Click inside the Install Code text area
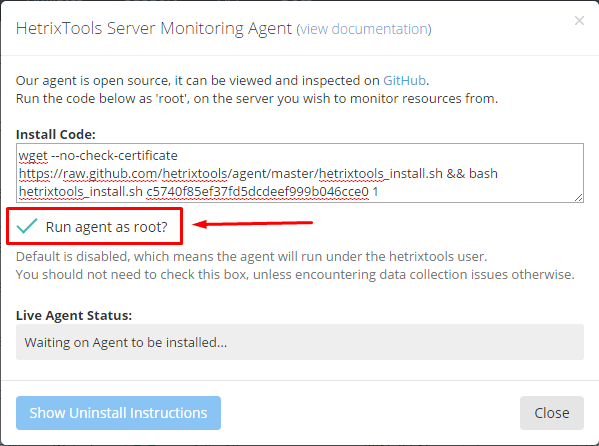 coord(300,173)
